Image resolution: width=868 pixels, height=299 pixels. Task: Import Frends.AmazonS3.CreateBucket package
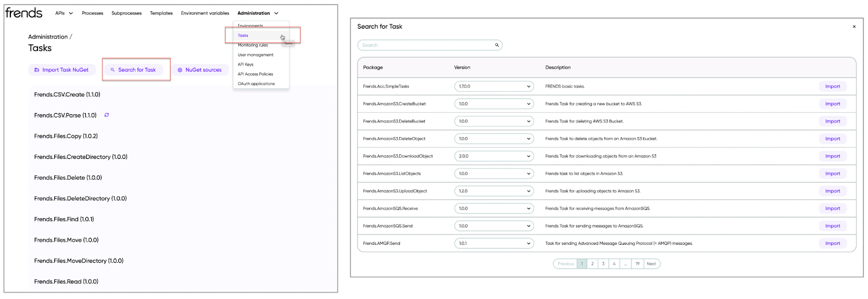click(x=832, y=103)
